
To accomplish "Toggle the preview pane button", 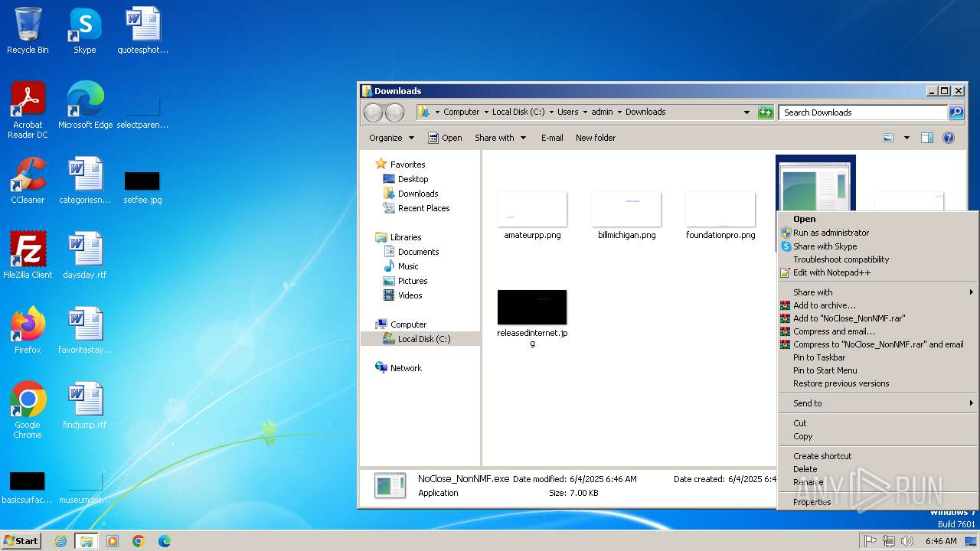I will pos(927,138).
